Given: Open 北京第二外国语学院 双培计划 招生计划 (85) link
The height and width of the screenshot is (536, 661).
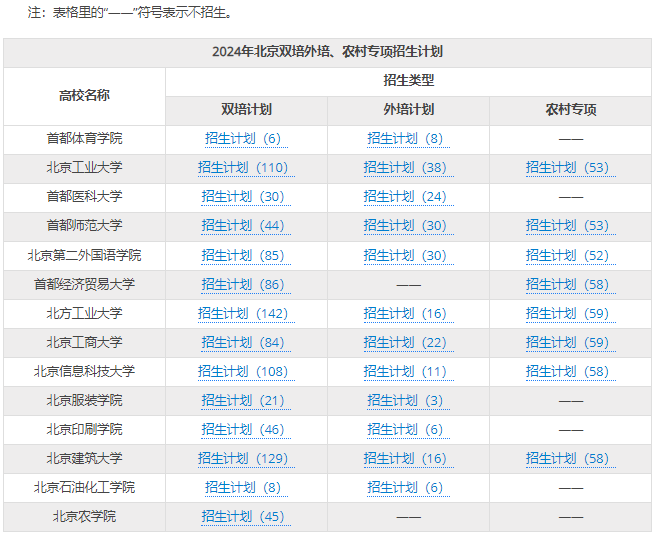Looking at the screenshot, I should click(x=246, y=256).
